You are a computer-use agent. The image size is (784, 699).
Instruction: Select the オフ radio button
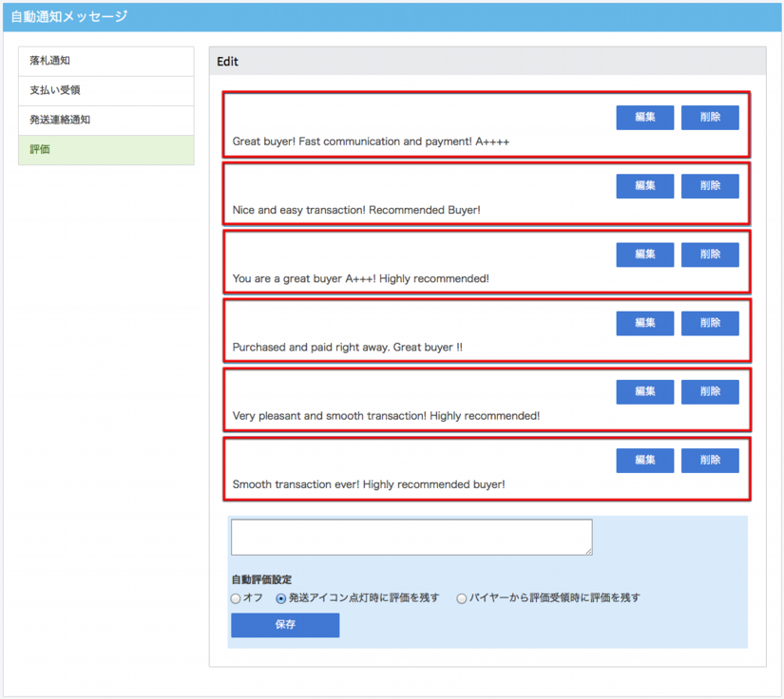(236, 599)
